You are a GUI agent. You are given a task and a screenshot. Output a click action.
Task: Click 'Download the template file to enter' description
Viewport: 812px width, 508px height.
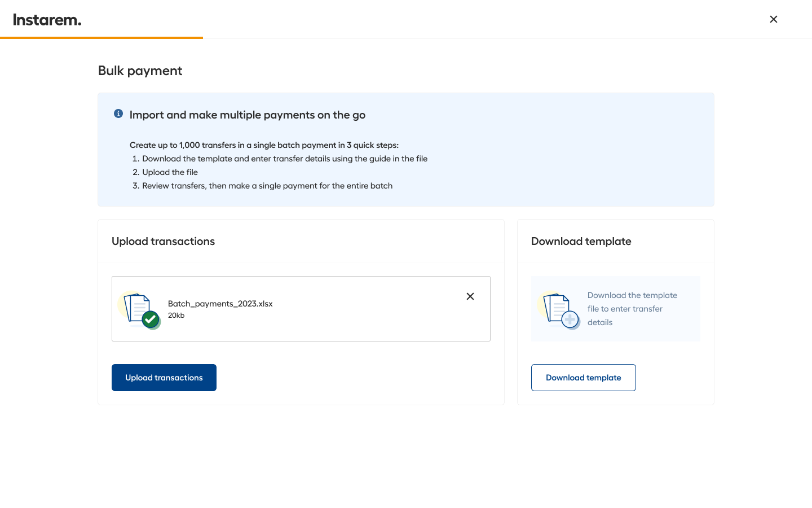(x=632, y=309)
